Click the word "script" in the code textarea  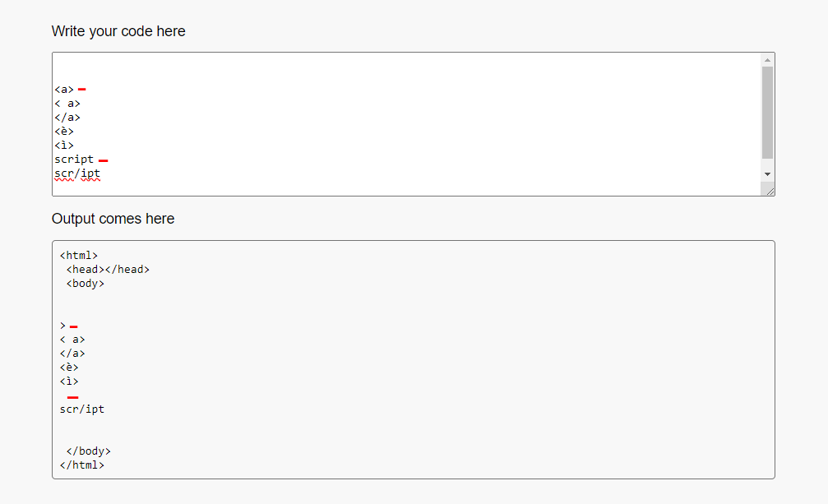[x=74, y=160]
